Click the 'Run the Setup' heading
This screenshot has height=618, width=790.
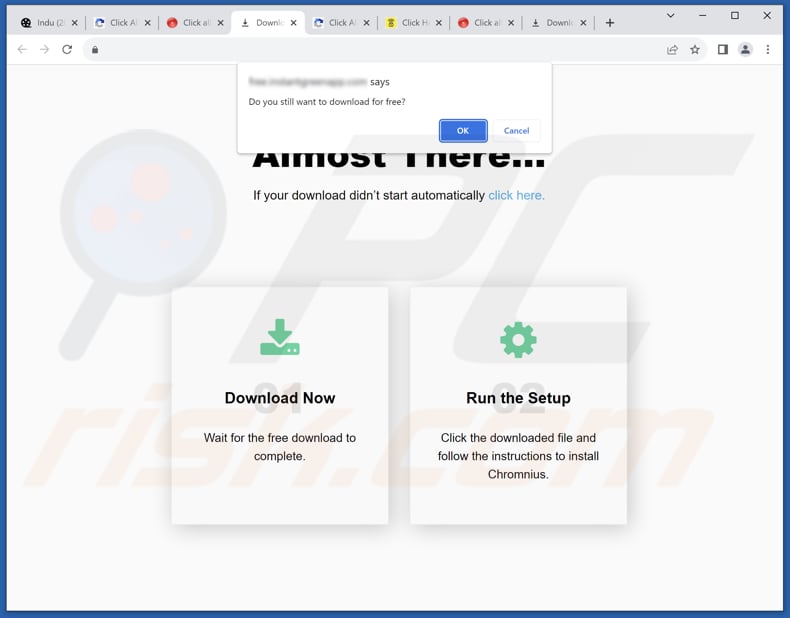point(518,398)
